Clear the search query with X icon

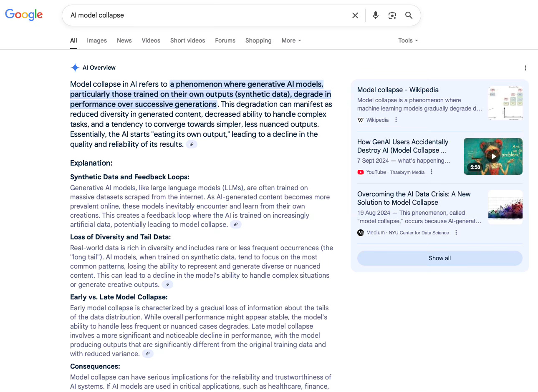[x=355, y=15]
